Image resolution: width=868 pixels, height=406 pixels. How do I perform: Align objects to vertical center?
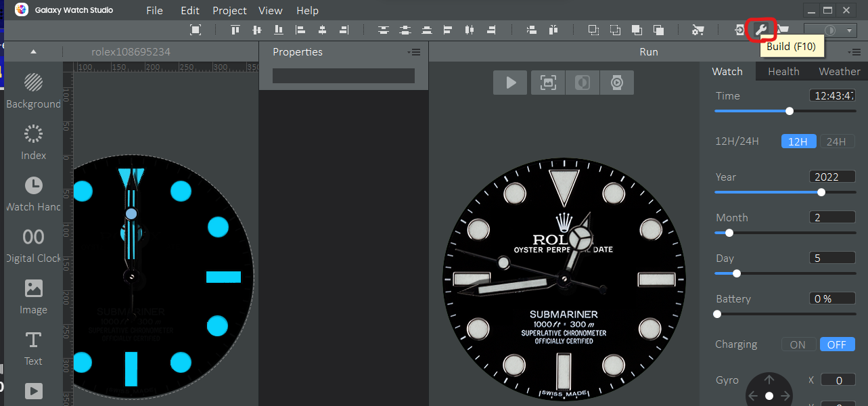tap(256, 30)
